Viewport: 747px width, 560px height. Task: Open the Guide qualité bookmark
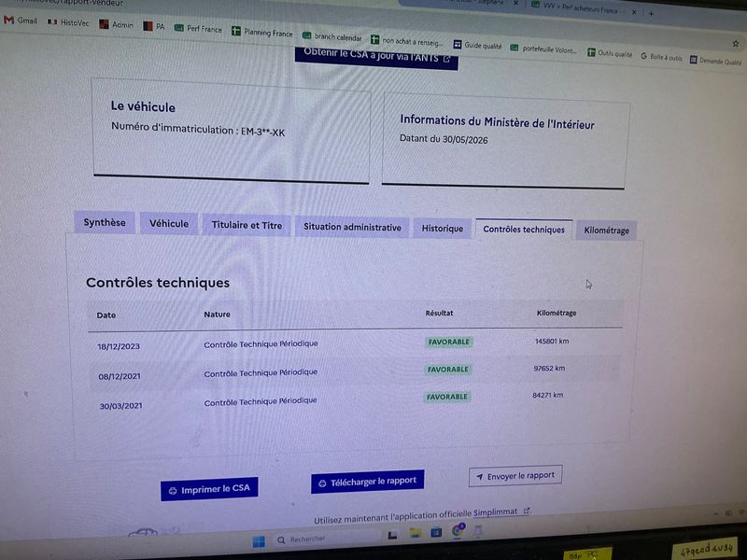tap(477, 45)
